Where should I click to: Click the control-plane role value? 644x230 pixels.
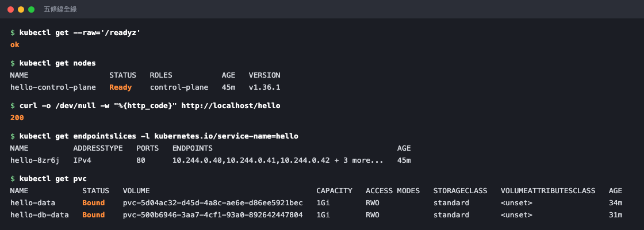click(179, 87)
